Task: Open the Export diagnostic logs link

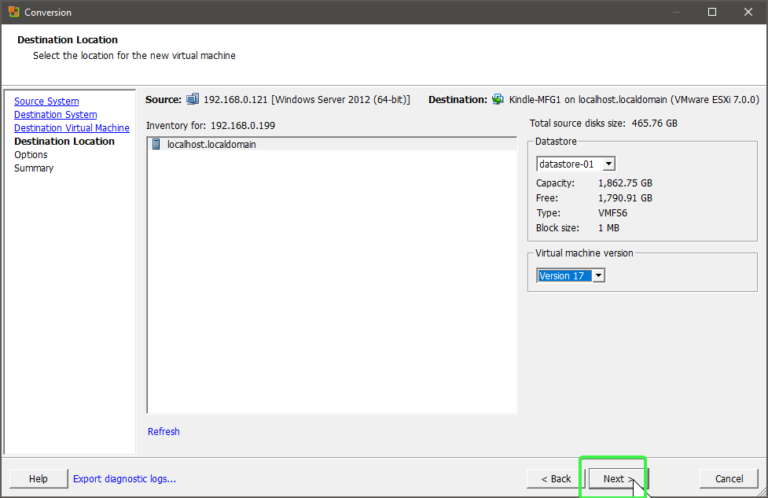Action: [124, 479]
